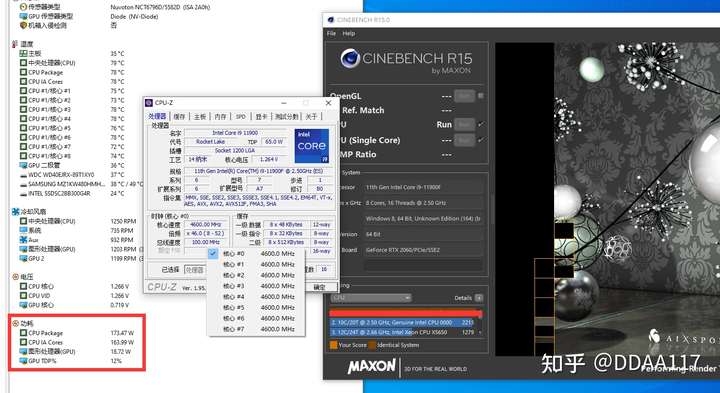This screenshot has height=393, width=720.
Task: Select the 冷却风扇 cooling fan section icon
Action: 15,212
